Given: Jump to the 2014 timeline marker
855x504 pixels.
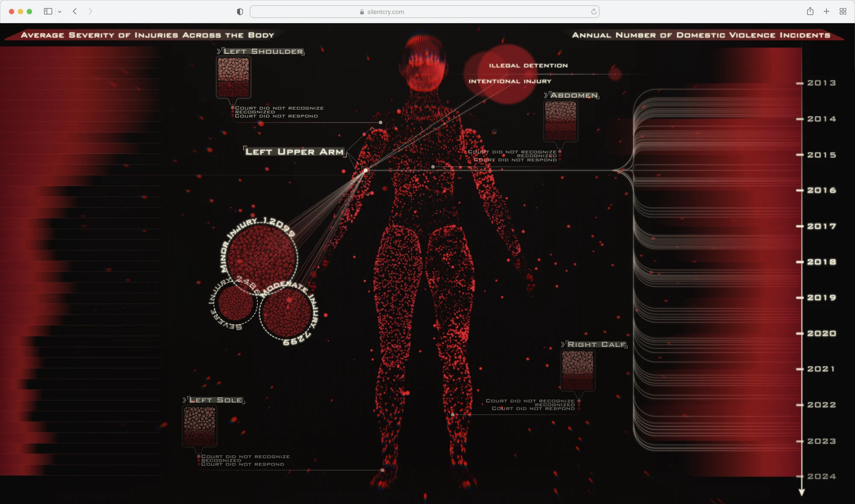Looking at the screenshot, I should (x=821, y=119).
